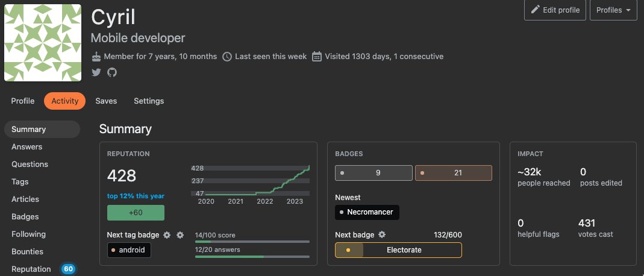The width and height of the screenshot is (644, 276).
Task: Switch to the Profile tab
Action: pyautogui.click(x=22, y=101)
